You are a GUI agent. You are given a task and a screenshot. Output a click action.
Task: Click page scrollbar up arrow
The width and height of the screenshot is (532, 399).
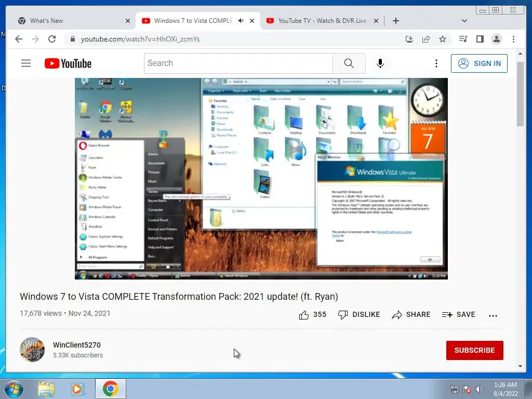[x=520, y=54]
